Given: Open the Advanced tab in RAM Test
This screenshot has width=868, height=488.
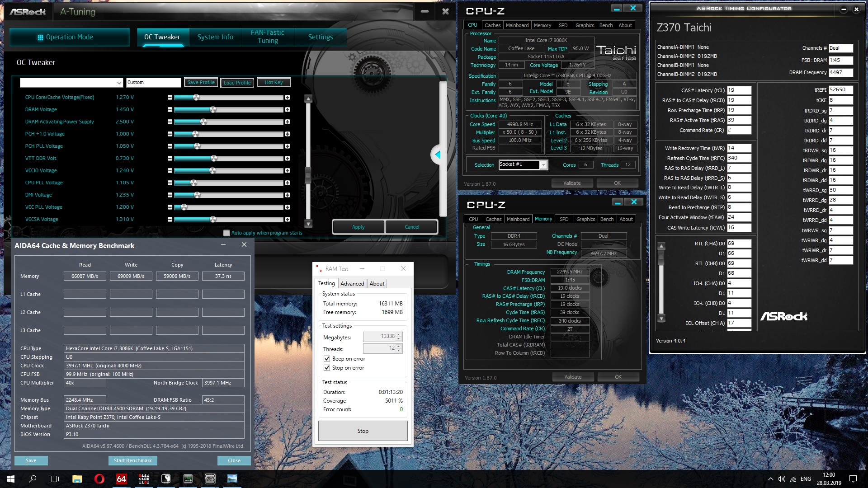Looking at the screenshot, I should tap(352, 284).
